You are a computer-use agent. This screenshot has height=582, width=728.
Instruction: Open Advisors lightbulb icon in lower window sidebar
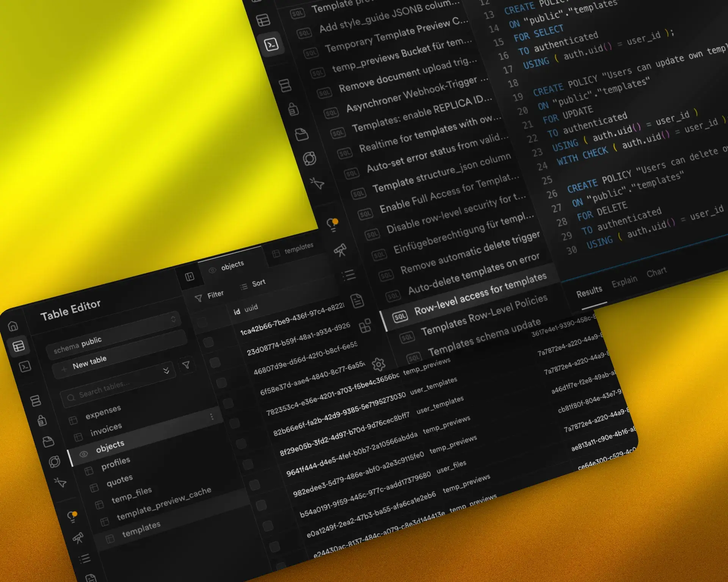point(72,517)
